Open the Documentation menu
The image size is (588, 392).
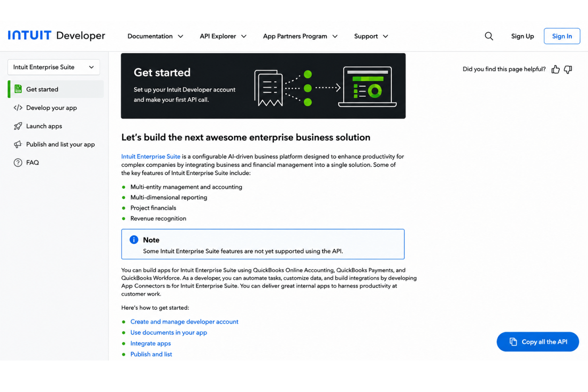tap(155, 36)
